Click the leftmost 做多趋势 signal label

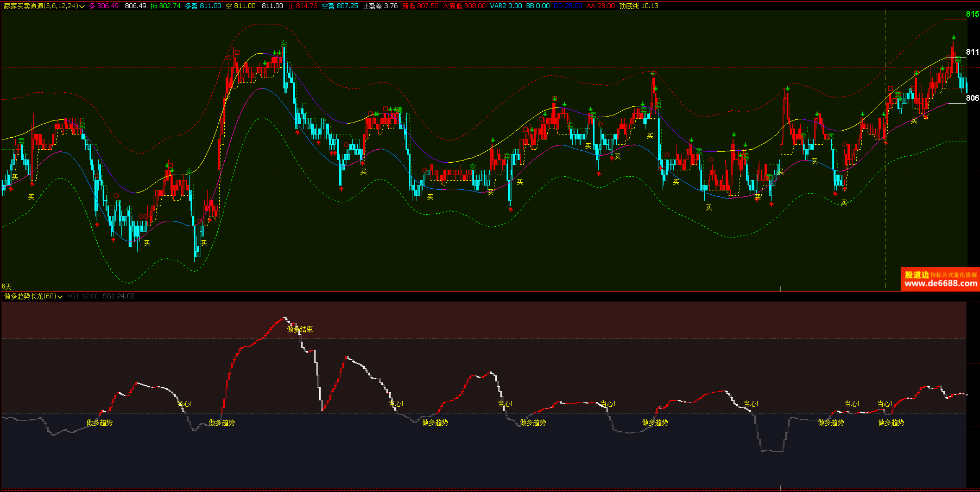point(100,423)
